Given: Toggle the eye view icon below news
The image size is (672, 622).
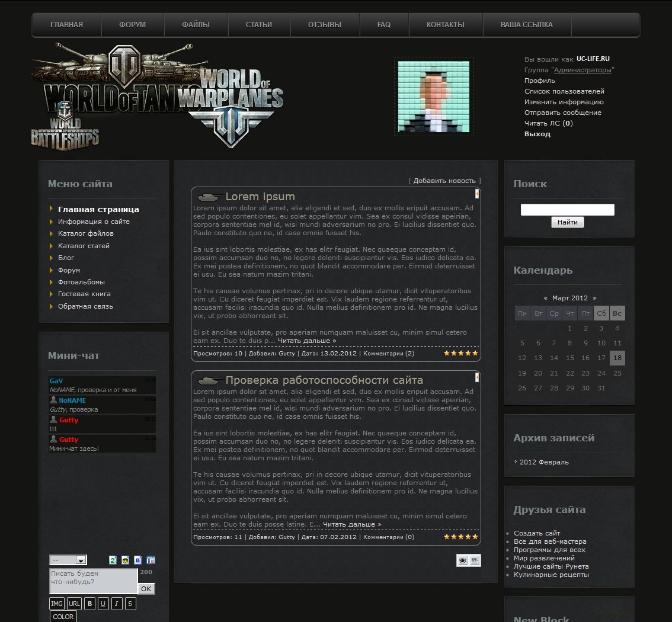Looking at the screenshot, I should 462,560.
